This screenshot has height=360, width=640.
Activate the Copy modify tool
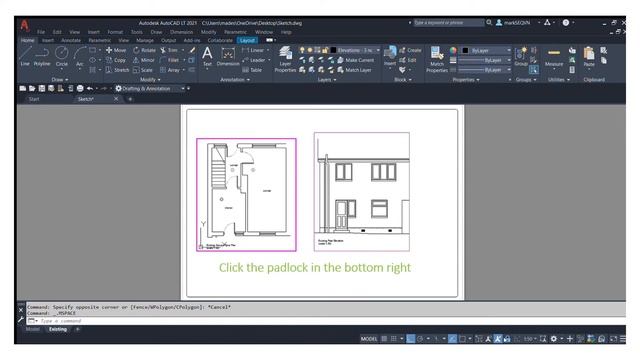point(116,60)
